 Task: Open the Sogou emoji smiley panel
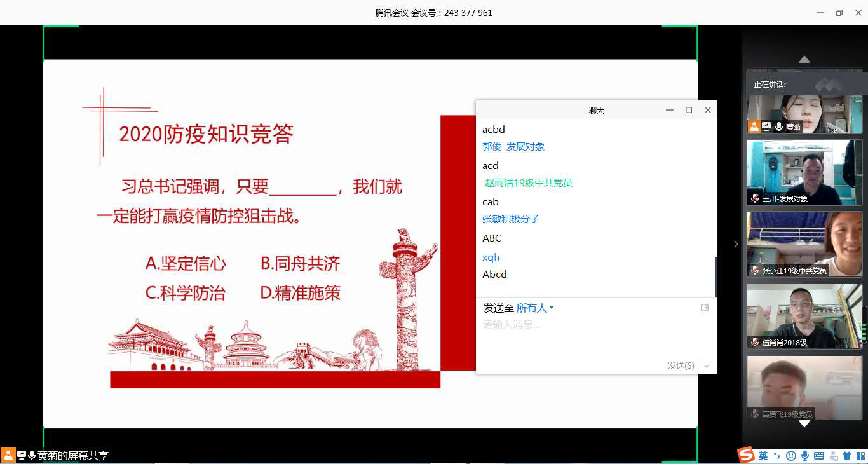point(791,456)
